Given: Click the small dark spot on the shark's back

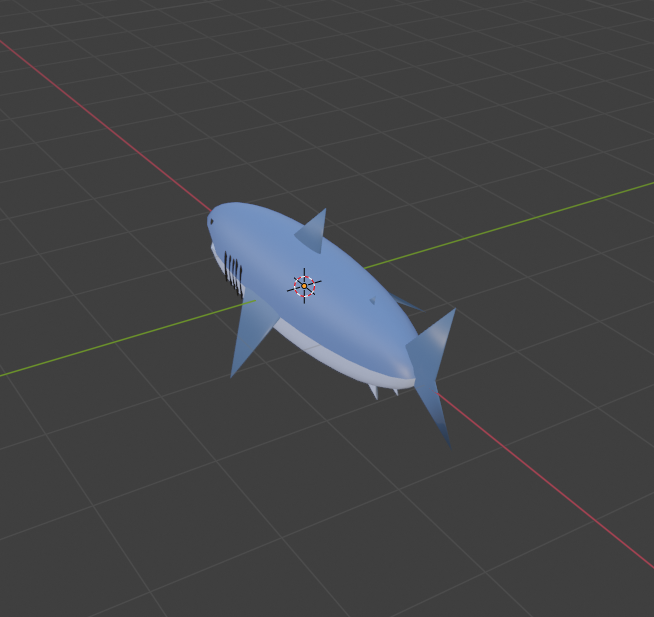Looking at the screenshot, I should coord(372,300).
